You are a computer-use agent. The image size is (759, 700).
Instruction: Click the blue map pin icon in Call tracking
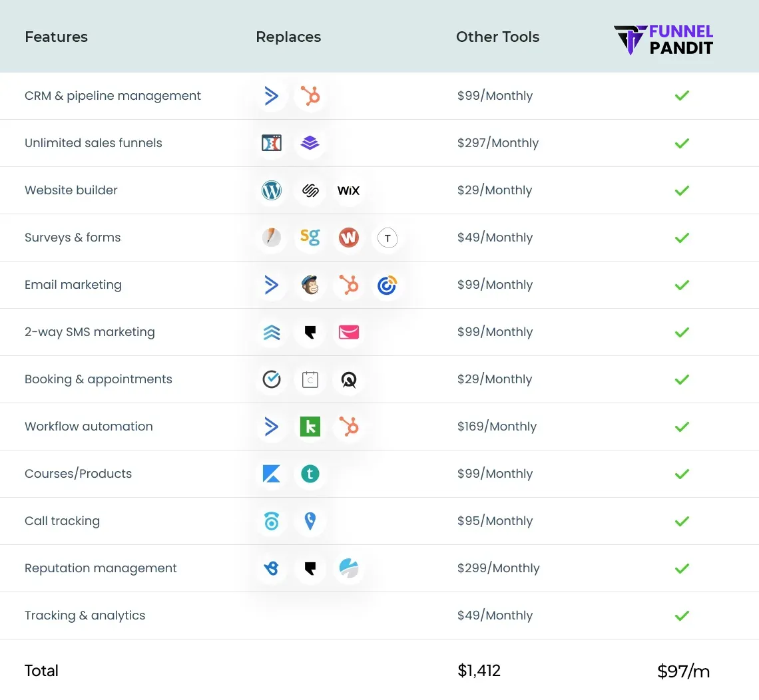310,521
